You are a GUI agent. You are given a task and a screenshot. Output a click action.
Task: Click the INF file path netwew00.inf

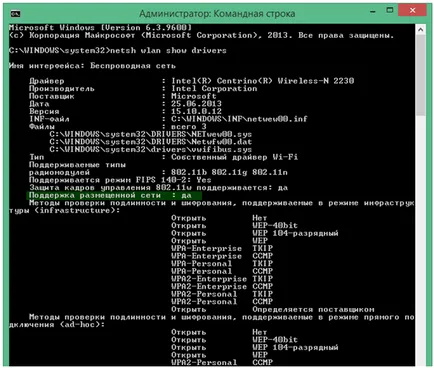pos(239,119)
